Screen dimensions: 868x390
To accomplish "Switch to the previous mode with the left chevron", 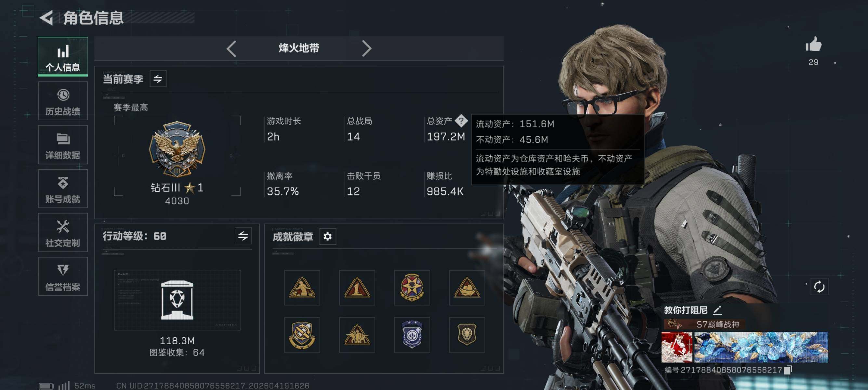I will tap(231, 48).
